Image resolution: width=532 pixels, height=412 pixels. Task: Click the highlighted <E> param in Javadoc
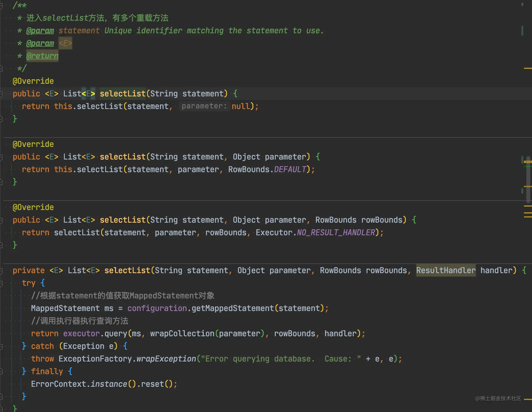click(65, 43)
